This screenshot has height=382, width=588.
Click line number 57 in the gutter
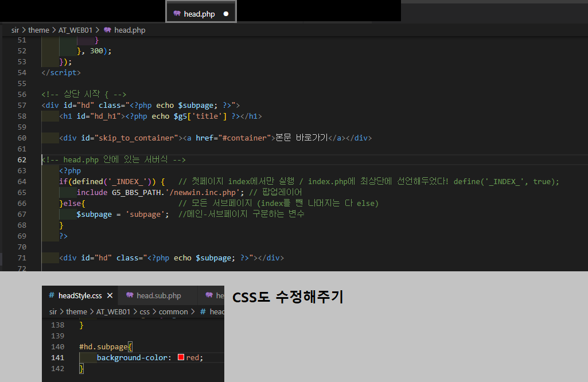22,106
